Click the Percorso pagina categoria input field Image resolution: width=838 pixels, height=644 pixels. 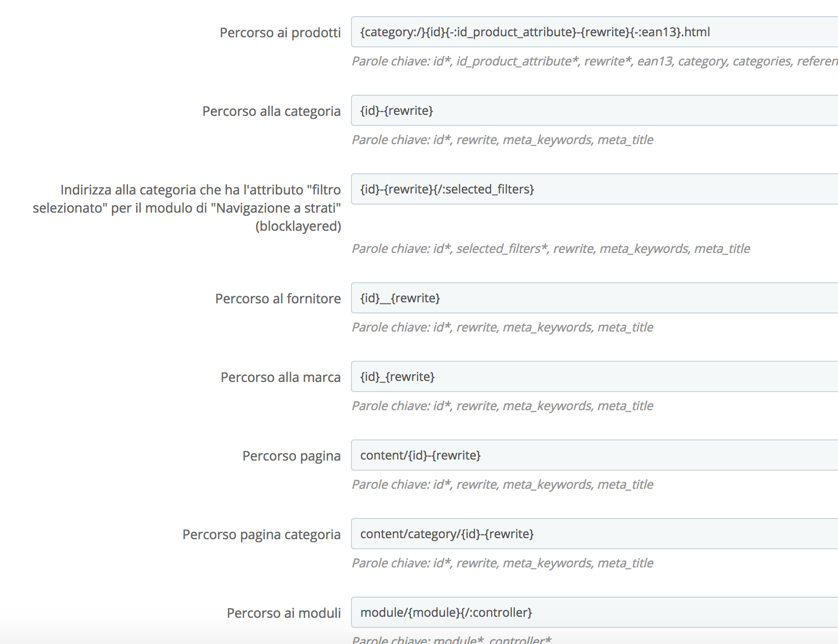click(x=594, y=534)
